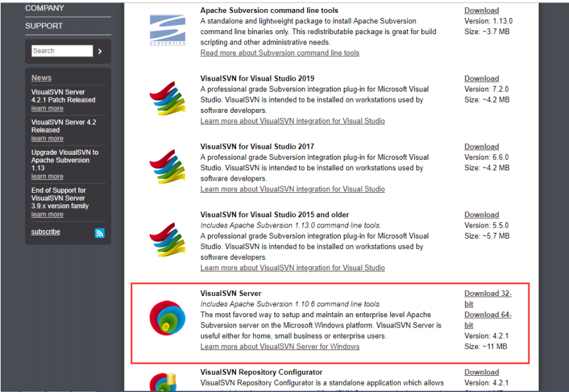This screenshot has width=569, height=392.
Task: Click the VisualSVN for Visual Studio 2015 logo
Action: coord(168,240)
